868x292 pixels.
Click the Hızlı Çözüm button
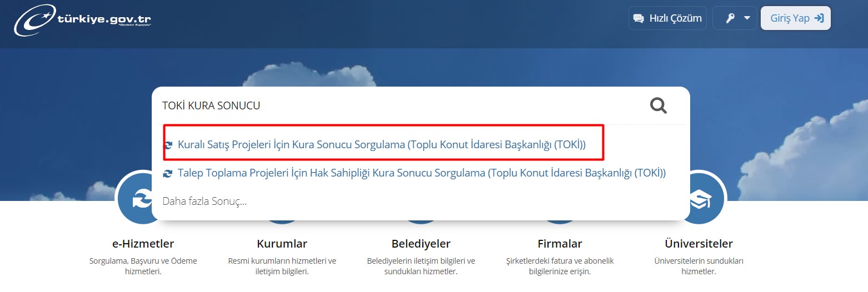667,18
